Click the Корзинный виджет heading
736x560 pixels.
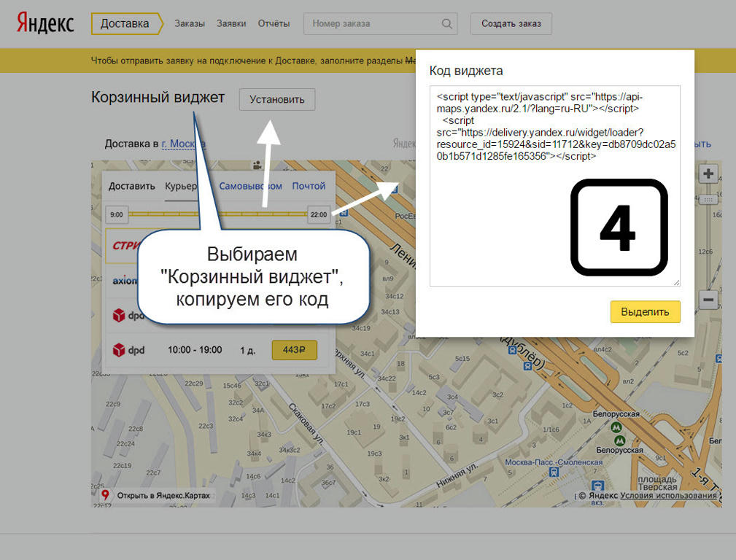(158, 98)
